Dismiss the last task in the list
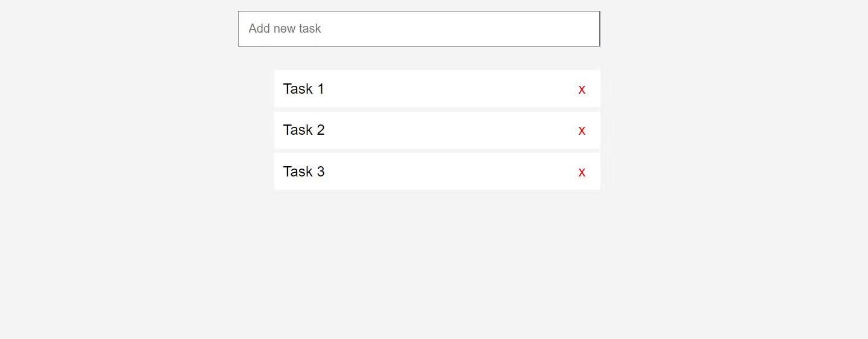Viewport: 868px width, 339px height. 582,172
